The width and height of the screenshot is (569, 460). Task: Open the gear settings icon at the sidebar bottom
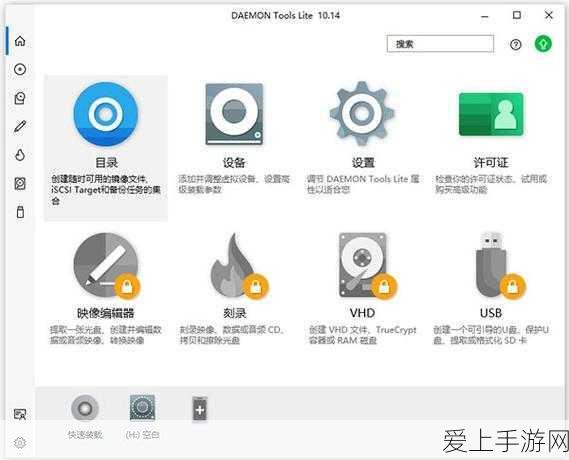click(x=20, y=443)
